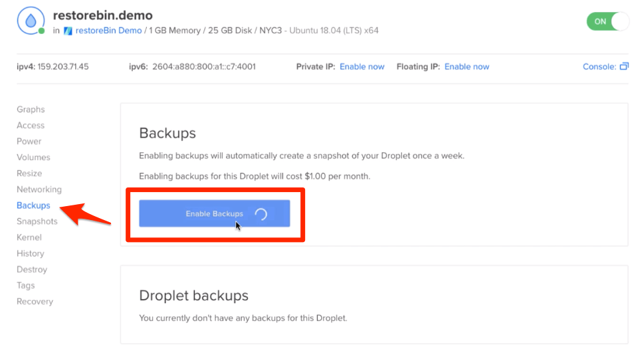This screenshot has height=357, width=644.
Task: Click the Enable Backups button
Action: click(x=215, y=213)
